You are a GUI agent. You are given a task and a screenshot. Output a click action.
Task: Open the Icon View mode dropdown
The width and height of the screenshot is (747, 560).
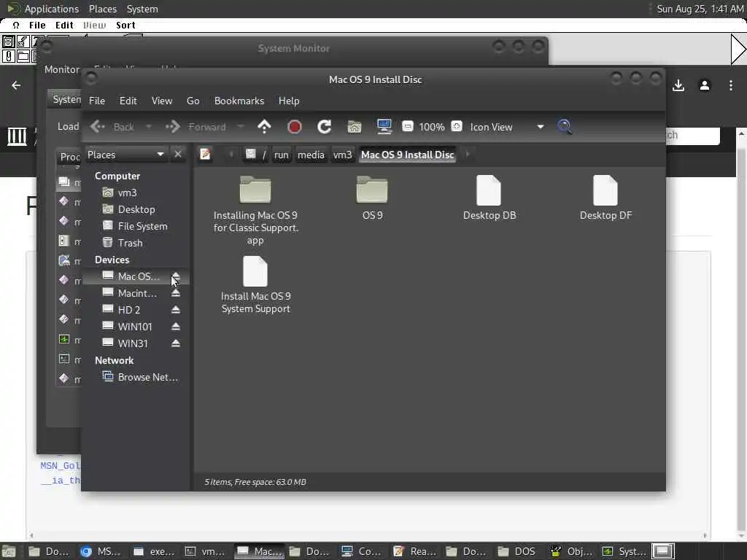point(508,127)
